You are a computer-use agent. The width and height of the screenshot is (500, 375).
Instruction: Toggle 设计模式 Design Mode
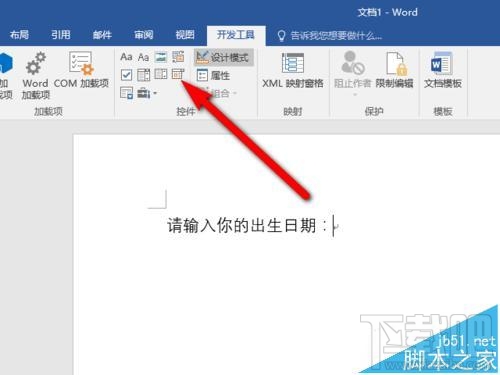(x=223, y=57)
